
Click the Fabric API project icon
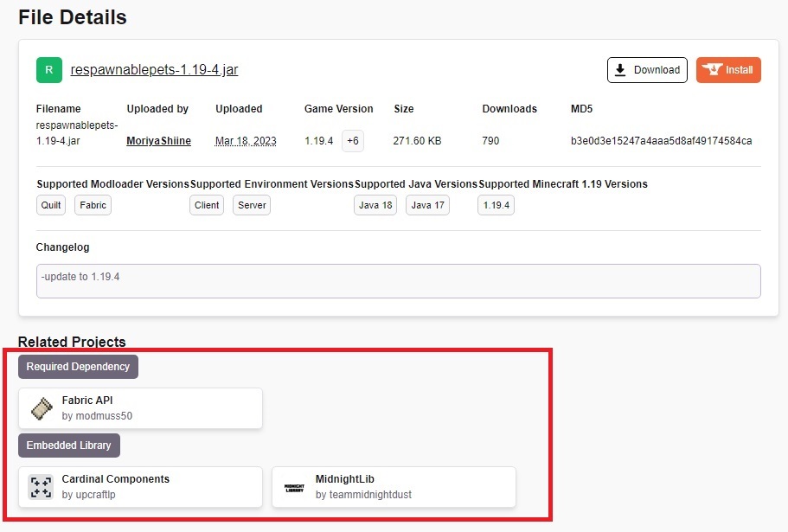pyautogui.click(x=41, y=408)
